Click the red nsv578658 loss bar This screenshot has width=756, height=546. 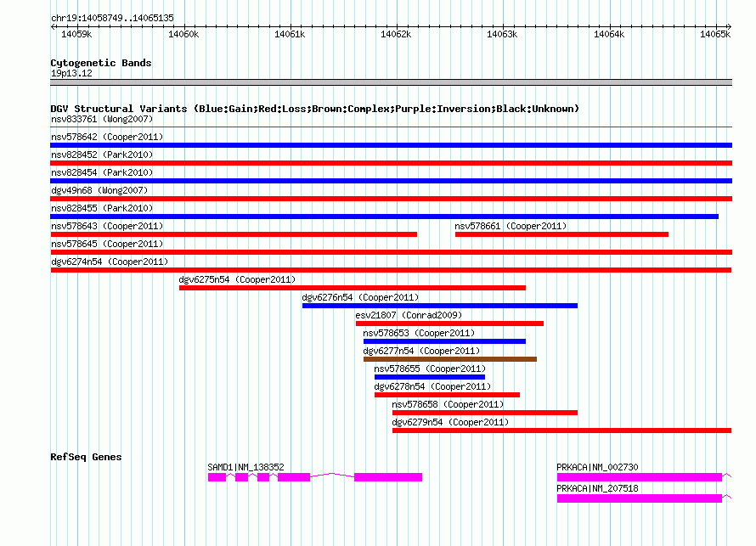tap(485, 413)
